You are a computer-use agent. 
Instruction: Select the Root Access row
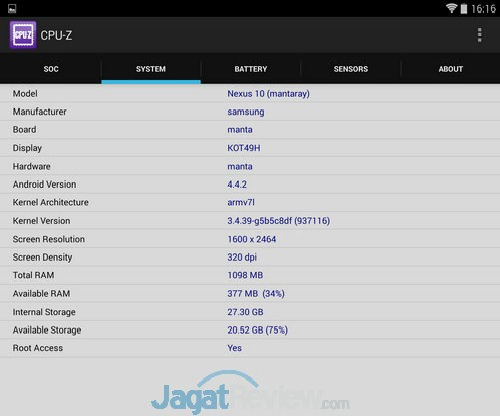click(x=250, y=348)
